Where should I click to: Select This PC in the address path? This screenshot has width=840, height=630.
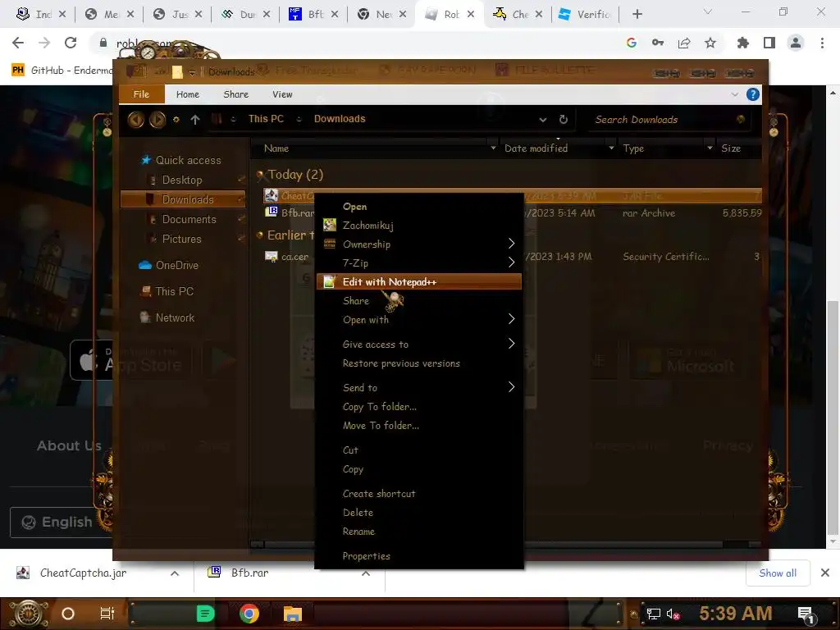coord(266,119)
